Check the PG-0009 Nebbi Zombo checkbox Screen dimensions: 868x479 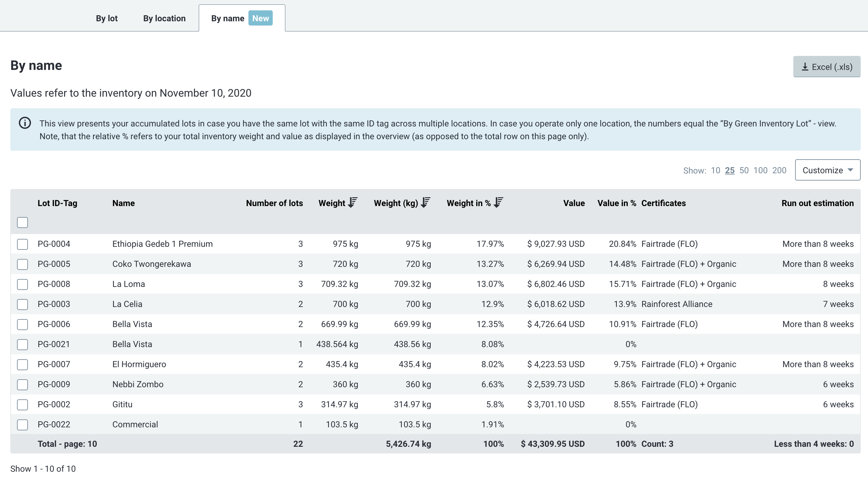click(22, 384)
